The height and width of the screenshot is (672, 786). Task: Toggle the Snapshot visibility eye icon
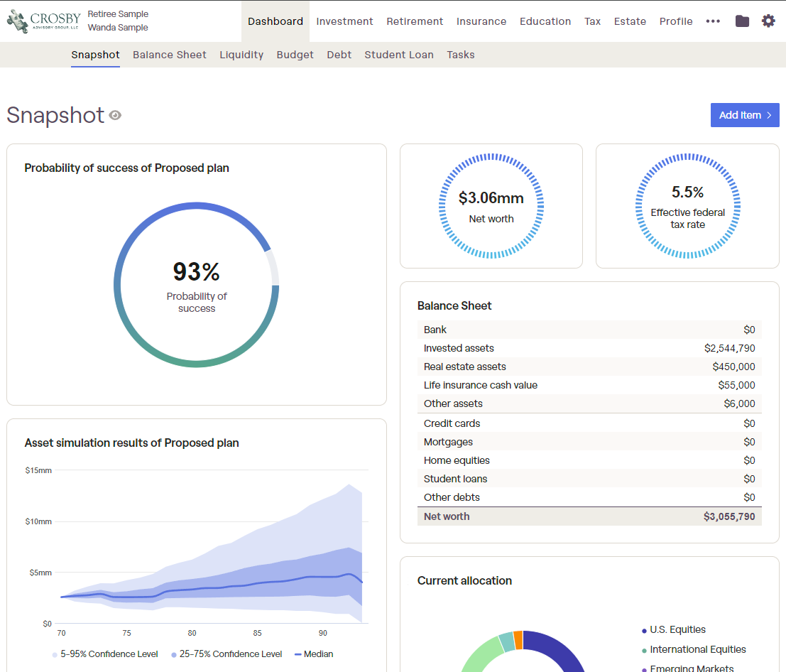point(115,116)
